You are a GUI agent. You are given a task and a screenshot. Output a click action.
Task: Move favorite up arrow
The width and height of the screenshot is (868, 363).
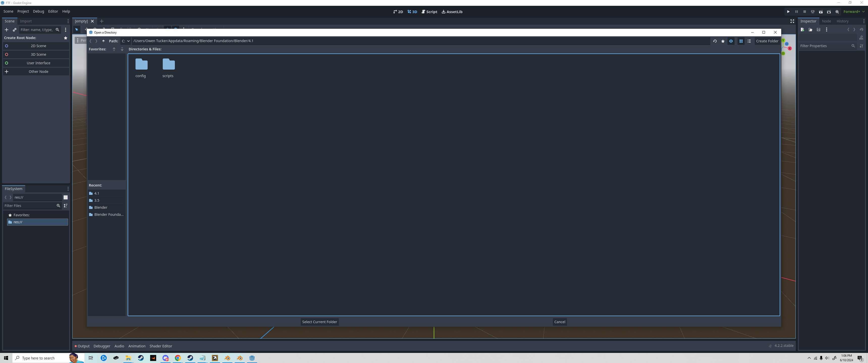(x=114, y=49)
